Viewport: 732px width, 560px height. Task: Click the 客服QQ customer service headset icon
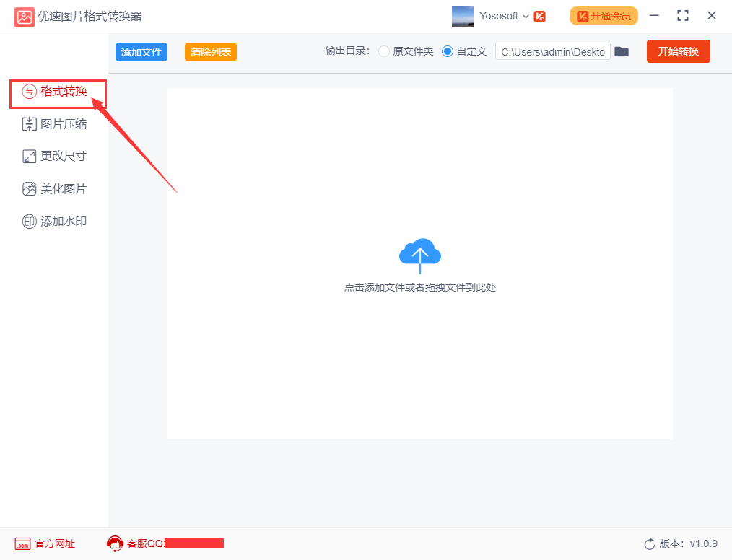coord(115,543)
